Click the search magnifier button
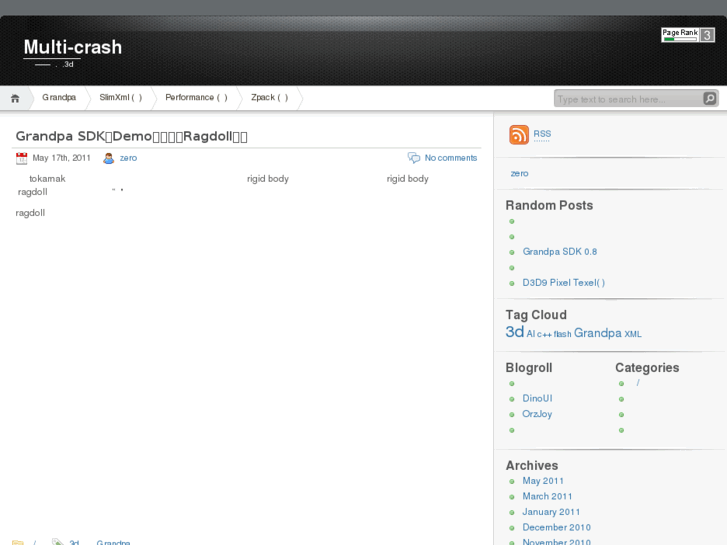Viewport: 727px width, 545px height. coord(710,98)
